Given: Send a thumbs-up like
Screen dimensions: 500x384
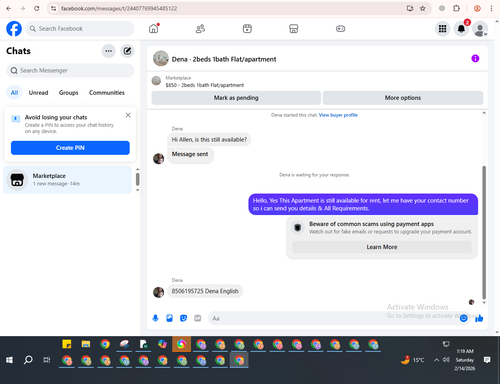Looking at the screenshot, I should (x=479, y=318).
